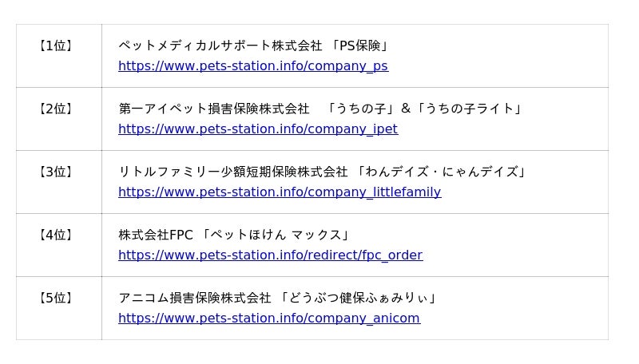The width and height of the screenshot is (639, 364).
Task: Open the company_littlefamily link
Action: [x=280, y=192]
